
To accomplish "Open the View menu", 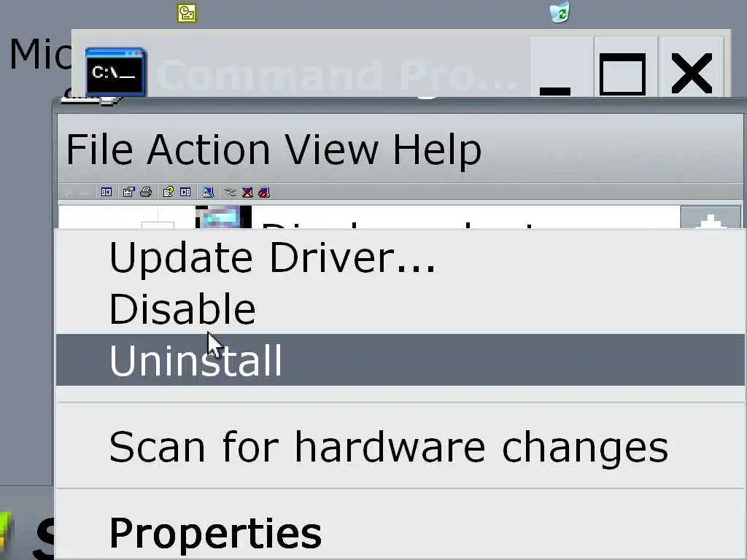I will [332, 149].
